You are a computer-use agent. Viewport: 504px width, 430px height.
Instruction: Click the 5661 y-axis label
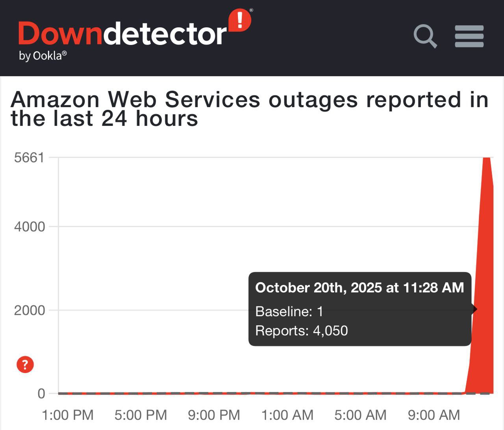(29, 158)
